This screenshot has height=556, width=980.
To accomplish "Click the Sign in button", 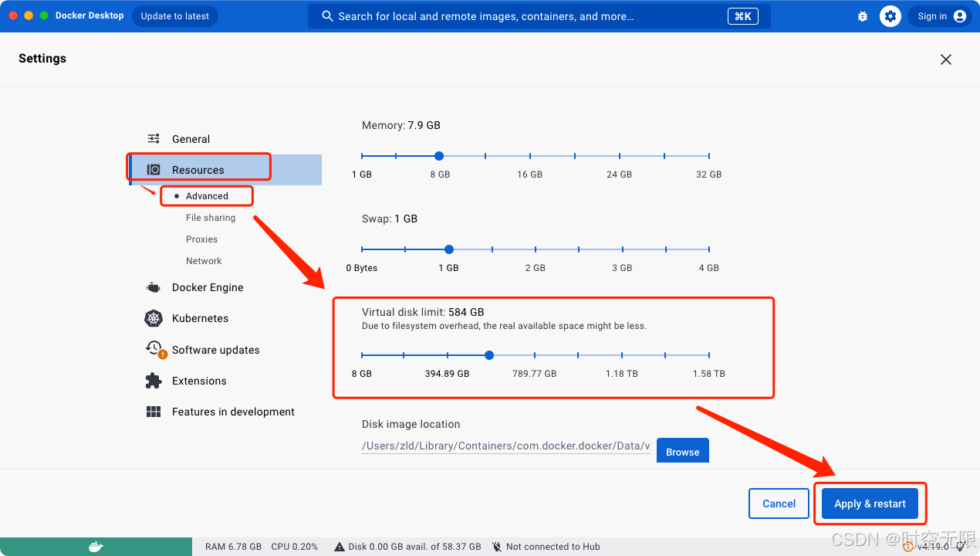I will [x=939, y=16].
